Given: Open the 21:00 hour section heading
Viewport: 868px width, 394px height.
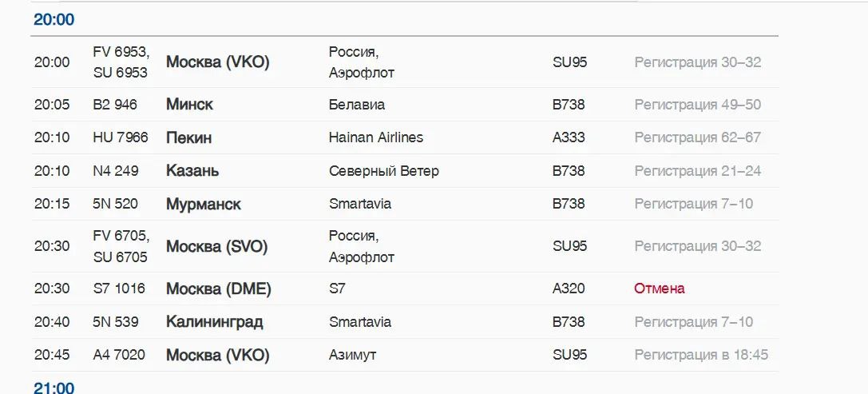Looking at the screenshot, I should pyautogui.click(x=54, y=388).
